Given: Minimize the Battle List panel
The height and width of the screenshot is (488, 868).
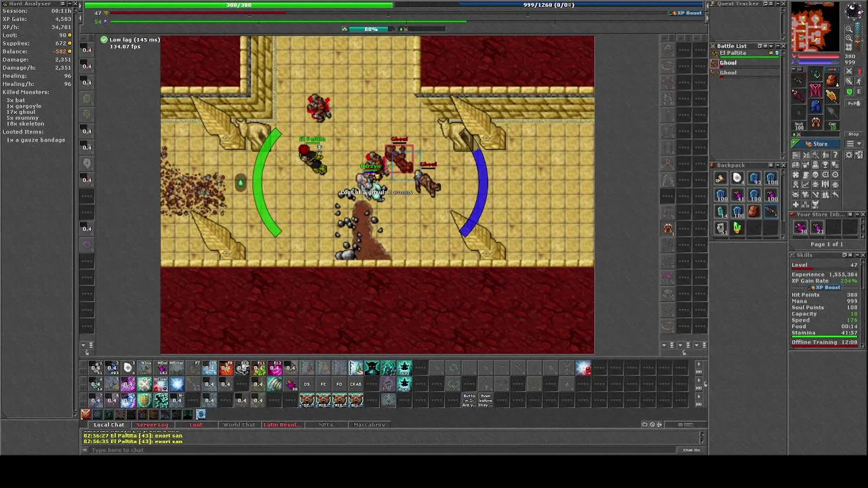Looking at the screenshot, I should 777,46.
